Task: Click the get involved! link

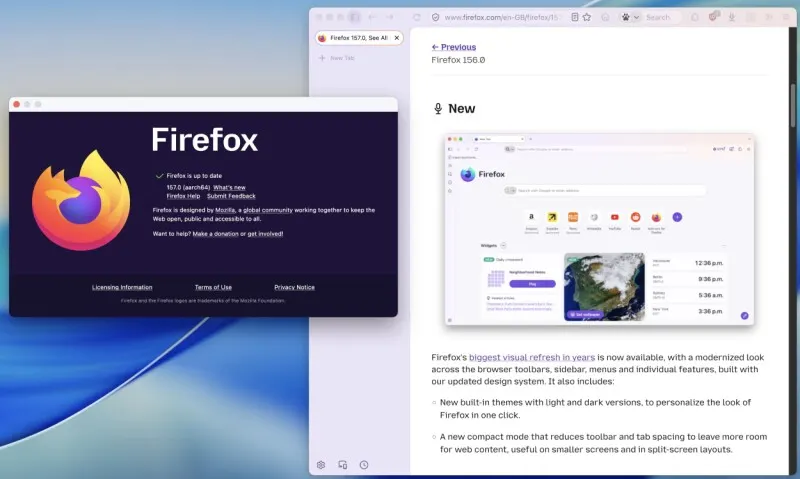Action: click(265, 234)
